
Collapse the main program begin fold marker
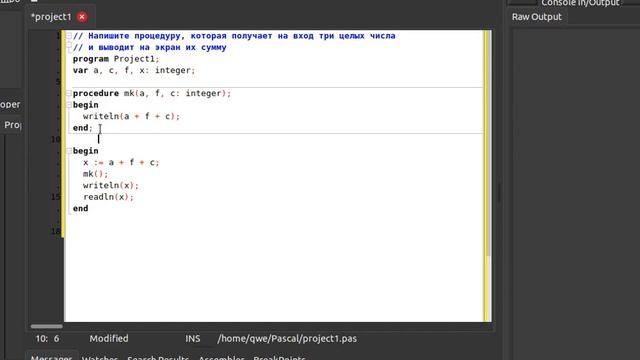[x=69, y=151]
